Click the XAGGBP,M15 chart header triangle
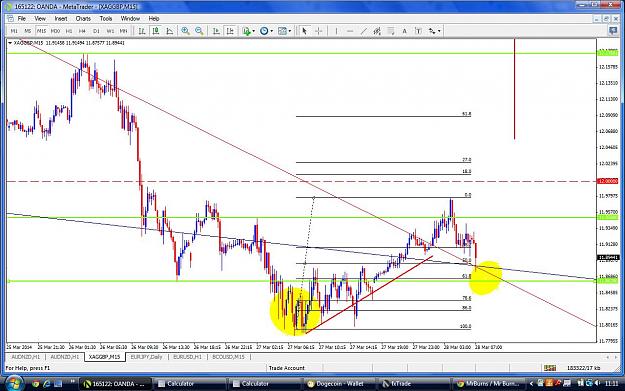 click(x=10, y=43)
